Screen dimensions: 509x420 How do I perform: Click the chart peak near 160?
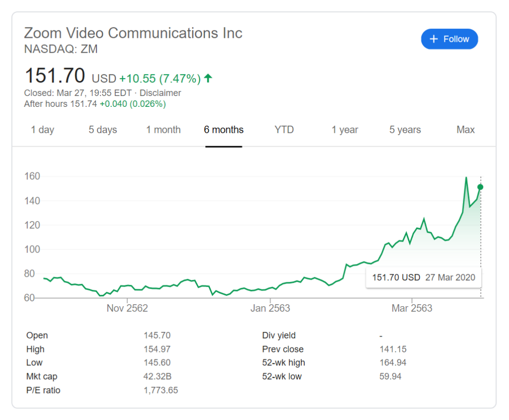pos(466,178)
